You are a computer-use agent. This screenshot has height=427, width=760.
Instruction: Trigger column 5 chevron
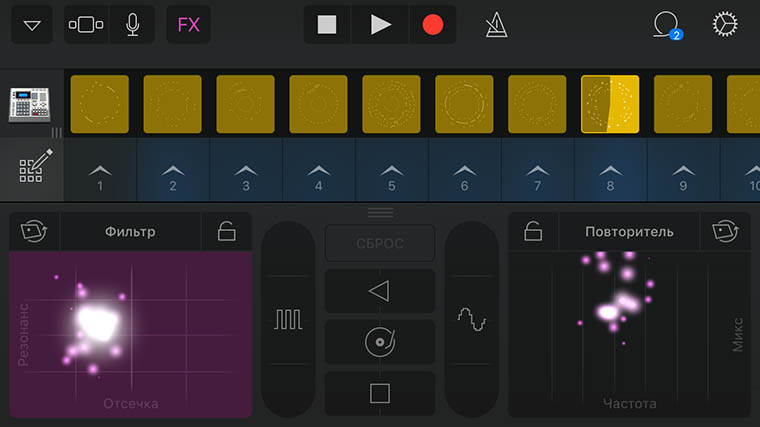click(392, 174)
